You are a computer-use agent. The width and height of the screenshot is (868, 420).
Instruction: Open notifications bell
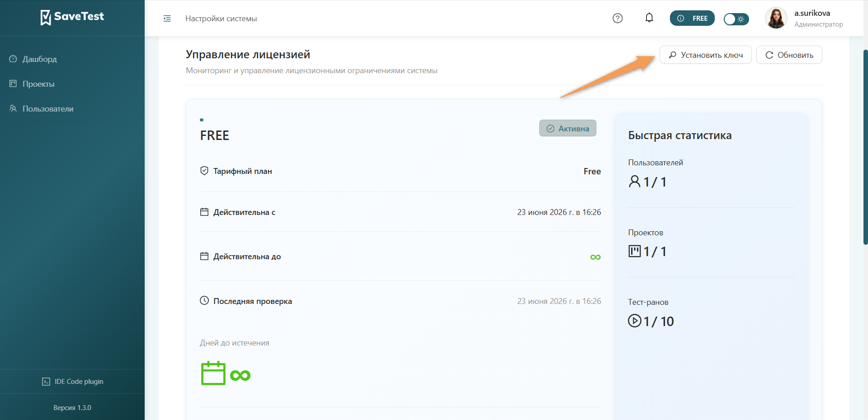coord(649,18)
